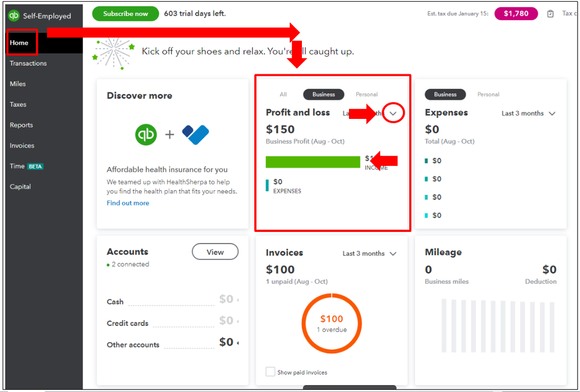The width and height of the screenshot is (580, 392).
Task: Open Miles in the sidebar
Action: 18,84
